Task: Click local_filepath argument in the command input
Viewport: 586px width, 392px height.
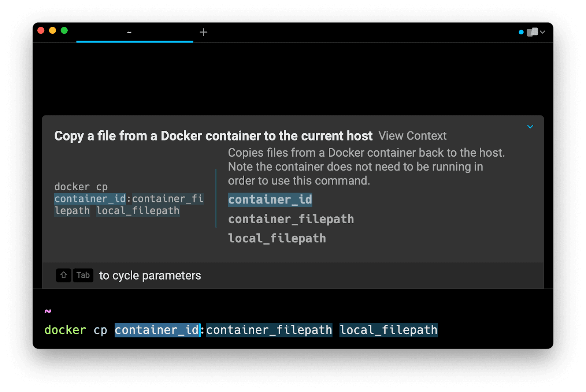Action: tap(388, 330)
